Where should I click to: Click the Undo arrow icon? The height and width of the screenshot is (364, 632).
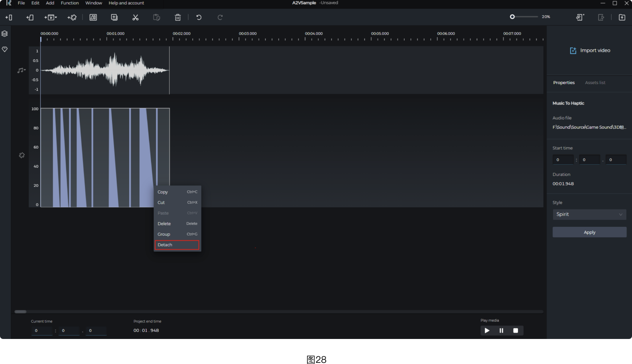pos(199,17)
